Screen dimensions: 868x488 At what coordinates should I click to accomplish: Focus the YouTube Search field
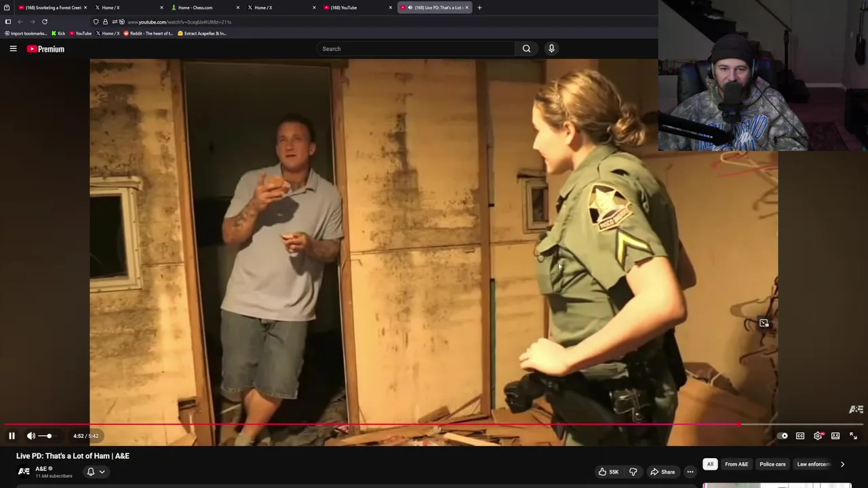click(x=415, y=49)
